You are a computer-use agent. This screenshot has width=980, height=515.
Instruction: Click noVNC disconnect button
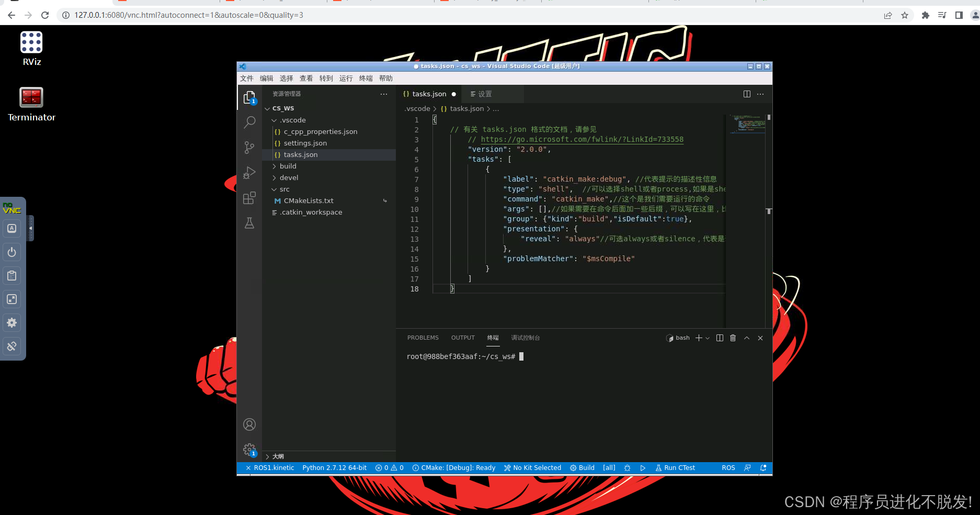12,346
